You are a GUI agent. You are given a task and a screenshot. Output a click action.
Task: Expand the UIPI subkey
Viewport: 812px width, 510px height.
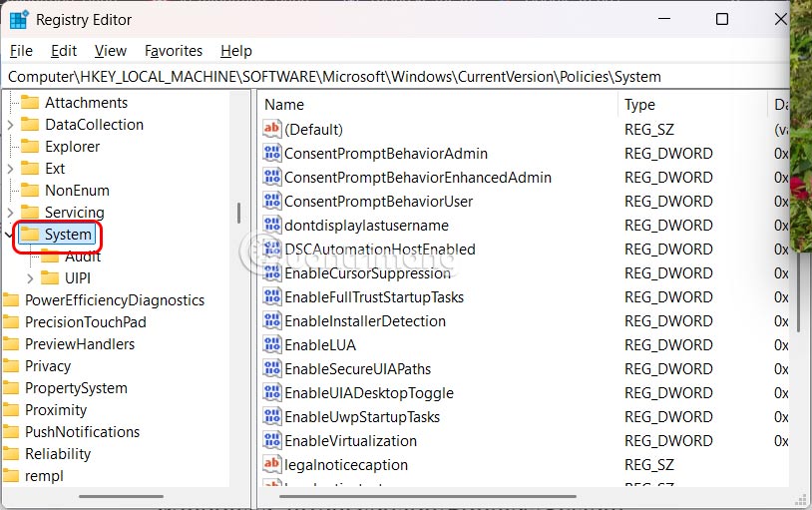click(30, 278)
